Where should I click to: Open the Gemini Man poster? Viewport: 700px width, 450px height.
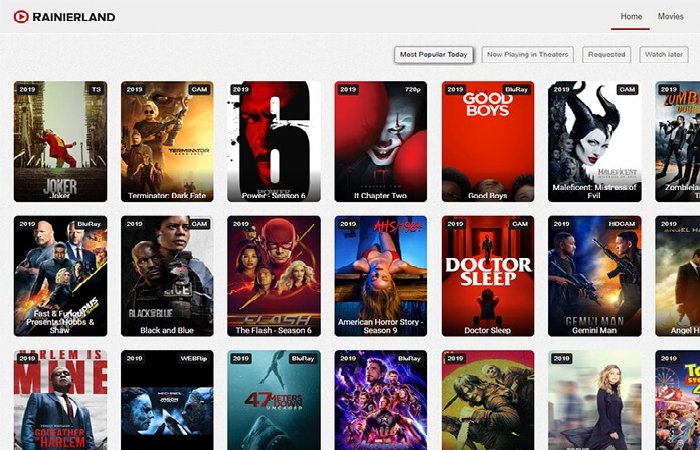pos(594,276)
